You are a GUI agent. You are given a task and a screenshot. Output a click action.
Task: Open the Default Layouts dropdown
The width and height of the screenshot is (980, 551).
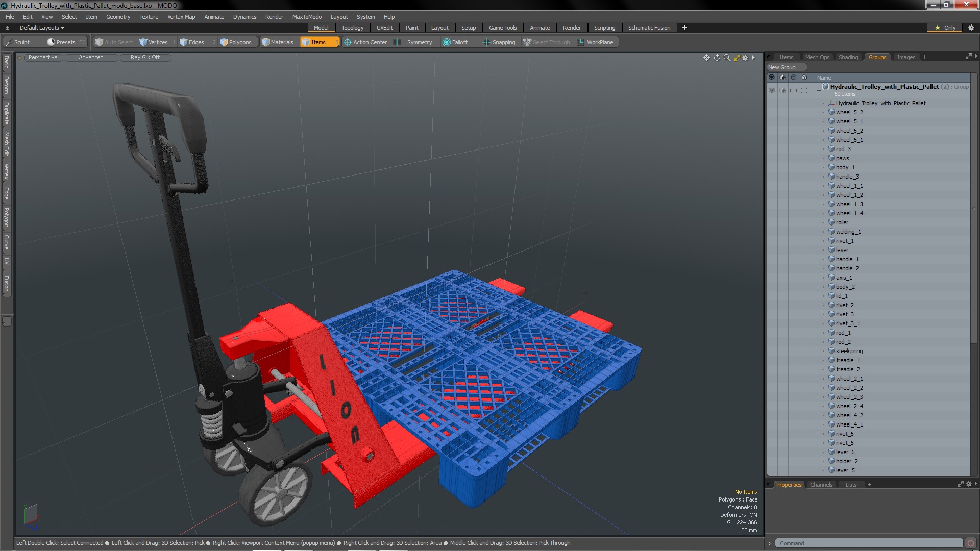point(41,27)
